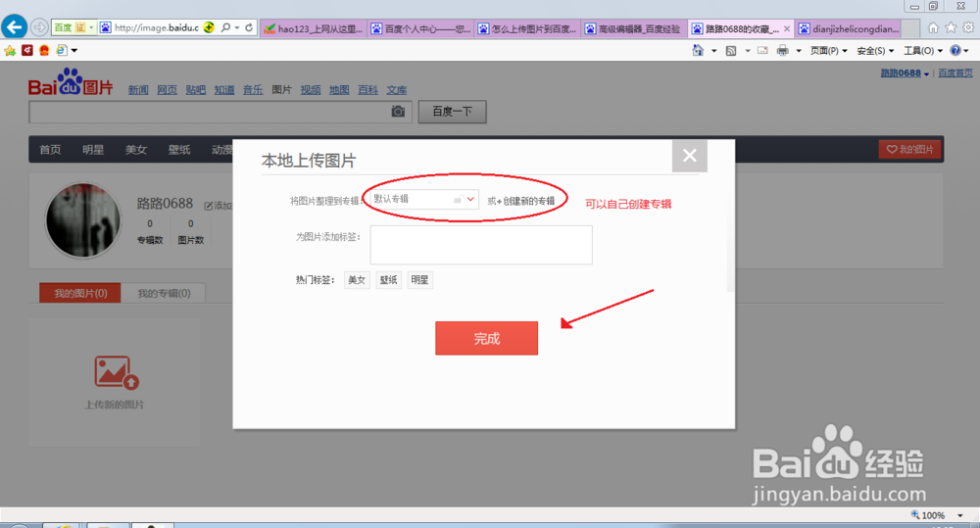Click the 文库 navigation link
Image resolution: width=980 pixels, height=528 pixels.
click(x=396, y=90)
